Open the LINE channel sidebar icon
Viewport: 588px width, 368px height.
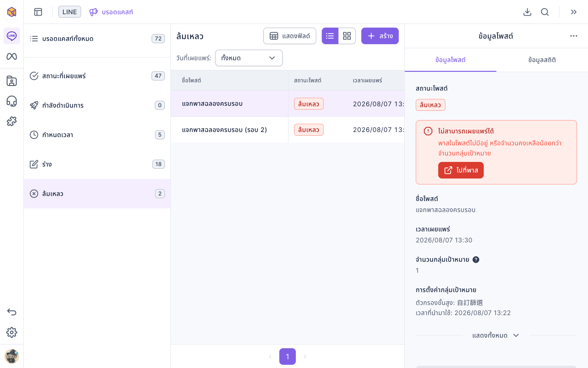[11, 36]
